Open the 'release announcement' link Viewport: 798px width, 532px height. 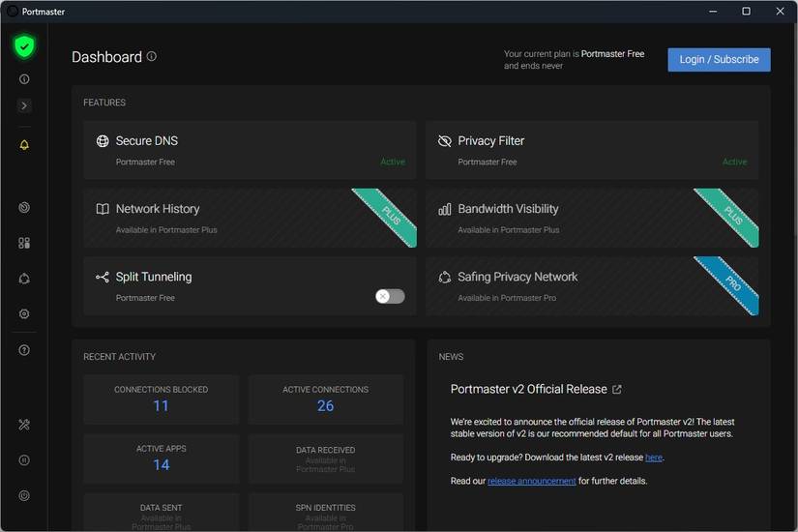click(531, 481)
